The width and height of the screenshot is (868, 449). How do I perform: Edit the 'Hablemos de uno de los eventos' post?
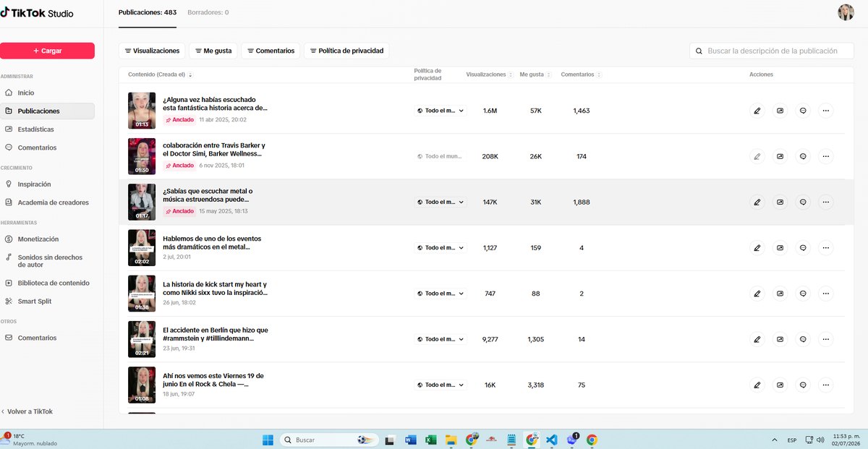click(757, 248)
